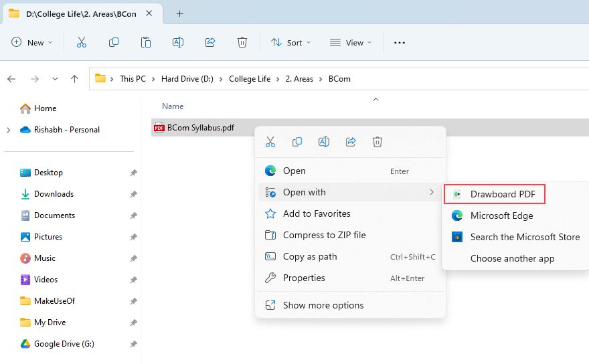This screenshot has height=364, width=589.
Task: Click the Rename icon in the context menu
Action: tap(324, 142)
